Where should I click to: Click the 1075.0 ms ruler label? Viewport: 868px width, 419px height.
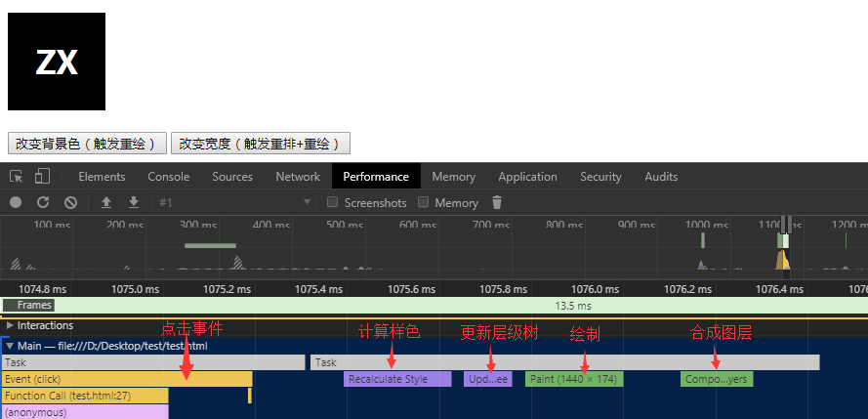pos(135,289)
